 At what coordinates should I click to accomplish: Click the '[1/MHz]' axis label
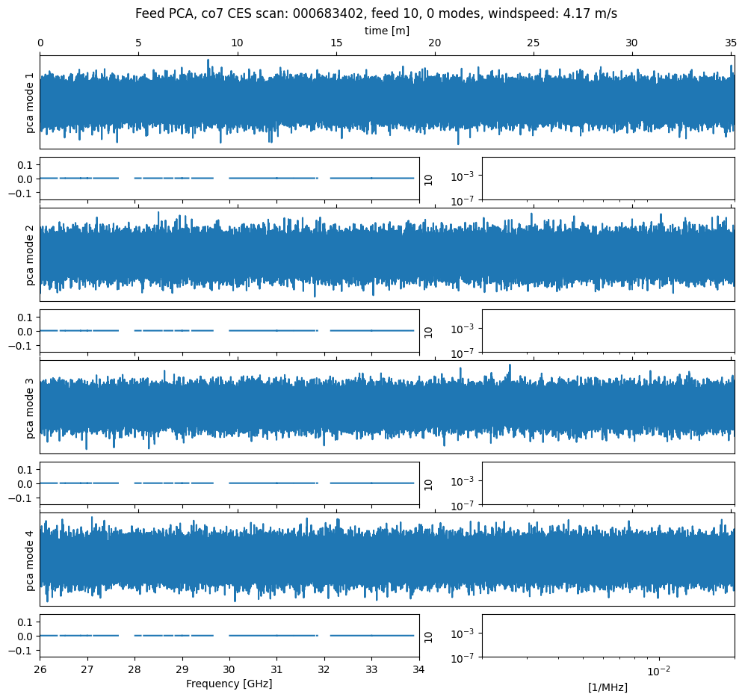pyautogui.click(x=608, y=687)
